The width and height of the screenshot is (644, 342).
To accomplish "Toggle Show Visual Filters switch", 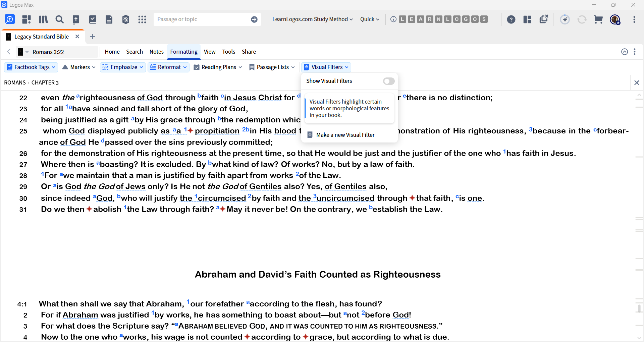I will (x=389, y=81).
